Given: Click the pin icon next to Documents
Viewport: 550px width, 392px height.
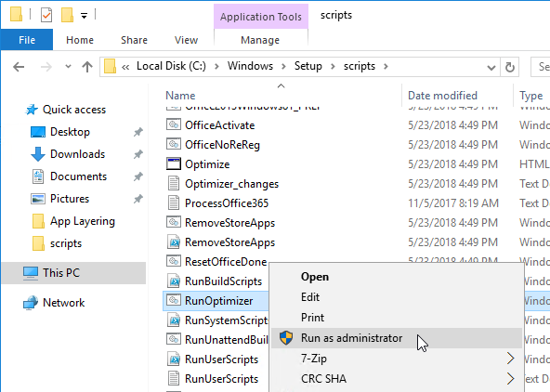Looking at the screenshot, I should click(x=138, y=176).
